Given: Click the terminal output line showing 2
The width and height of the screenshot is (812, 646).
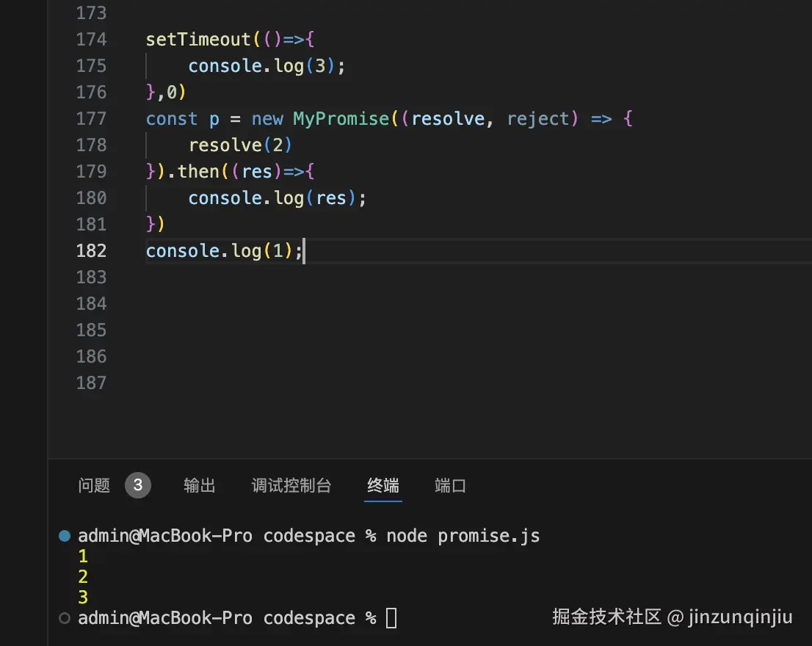Looking at the screenshot, I should [x=82, y=576].
